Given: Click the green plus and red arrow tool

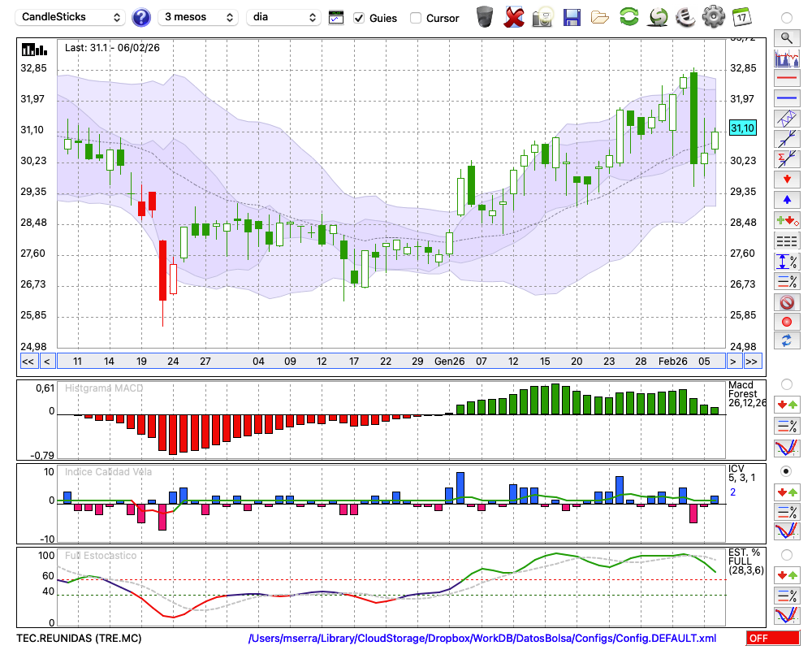Looking at the screenshot, I should click(787, 220).
